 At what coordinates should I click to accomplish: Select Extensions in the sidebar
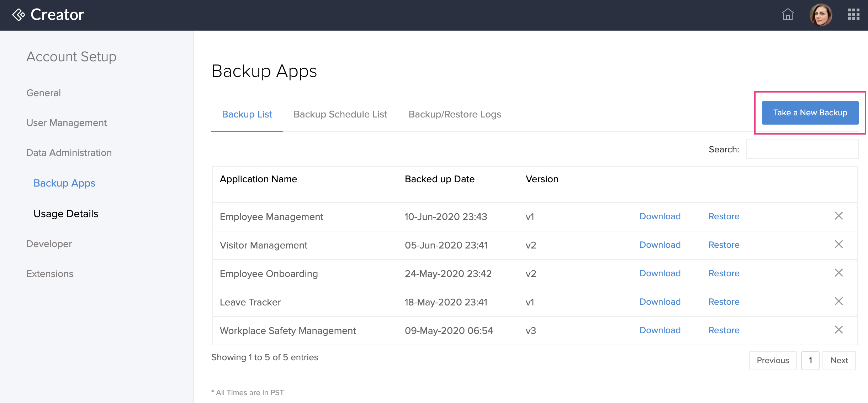(49, 273)
